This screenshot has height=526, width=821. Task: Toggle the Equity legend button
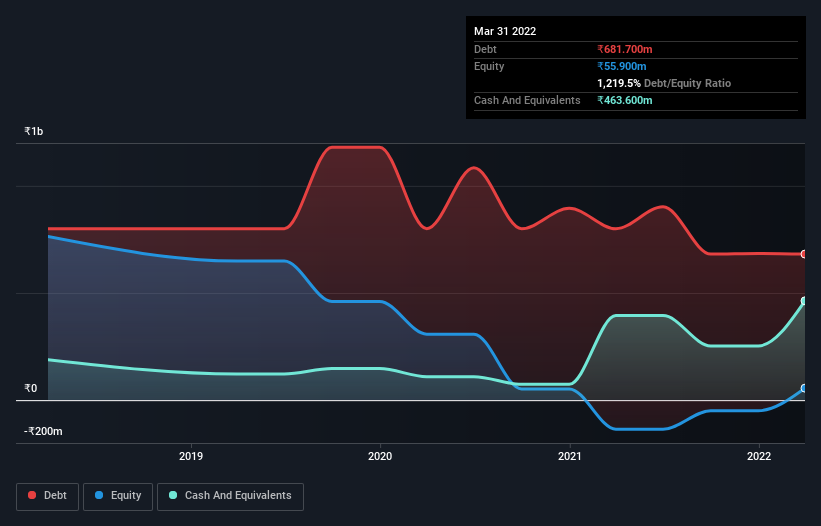(x=118, y=496)
